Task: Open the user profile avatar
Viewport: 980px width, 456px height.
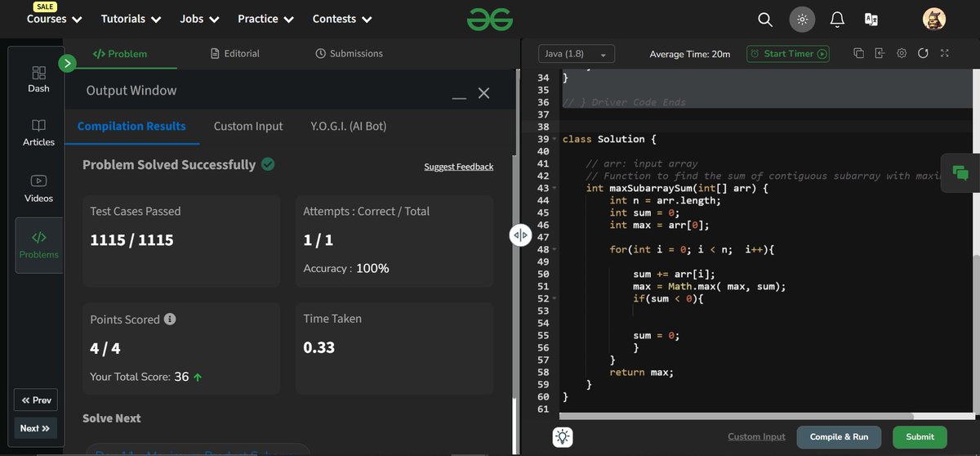Action: [x=934, y=19]
